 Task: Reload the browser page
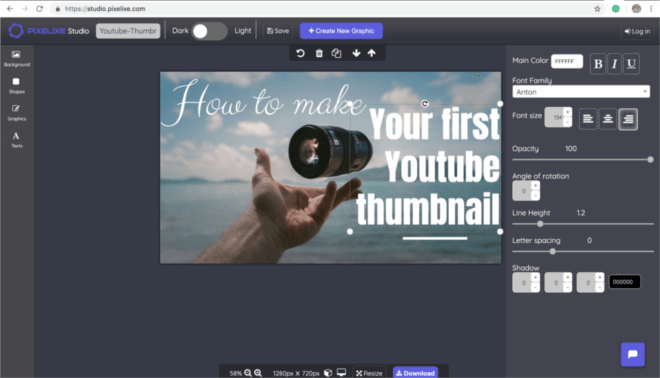coord(39,8)
